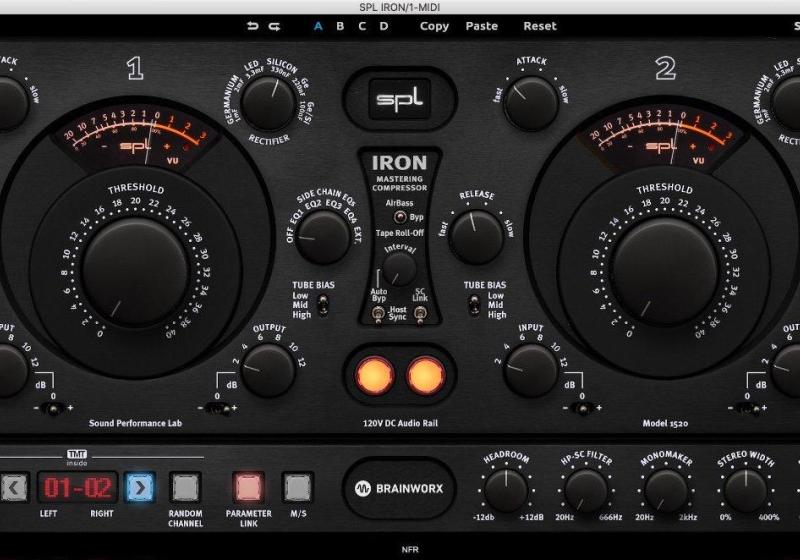Click the IRON Mastering Compressor title

pyautogui.click(x=399, y=172)
